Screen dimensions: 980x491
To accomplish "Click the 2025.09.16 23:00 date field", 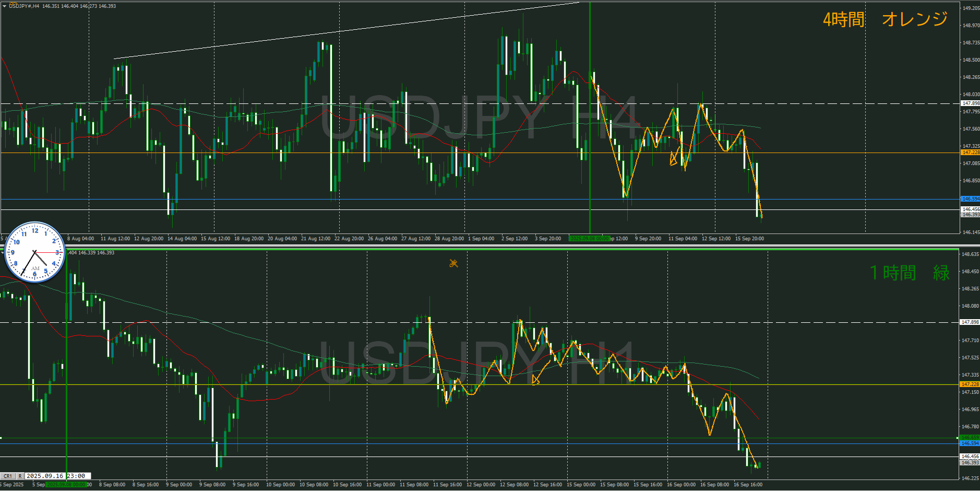I will tap(58, 476).
